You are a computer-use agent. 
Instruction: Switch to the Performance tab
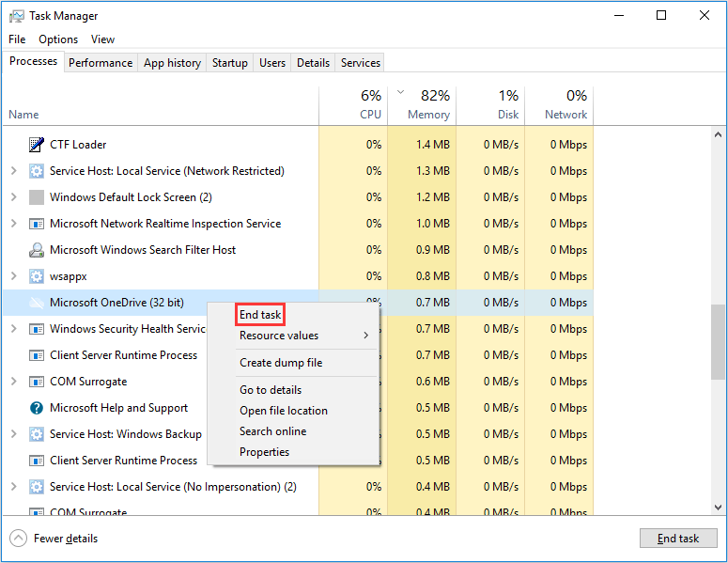101,63
